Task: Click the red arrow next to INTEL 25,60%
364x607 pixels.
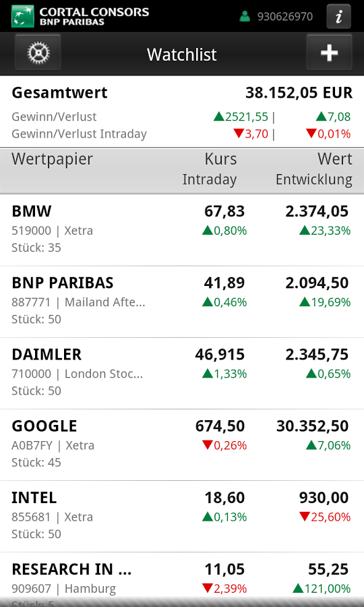Action: tap(305, 517)
